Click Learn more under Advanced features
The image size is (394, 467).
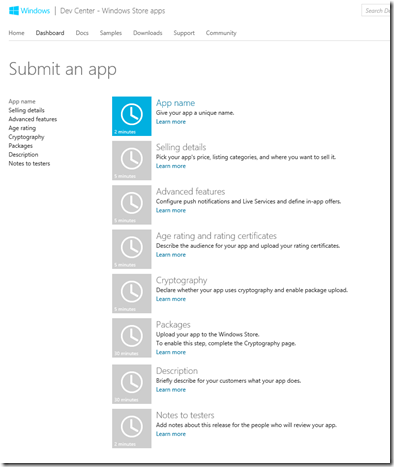(171, 211)
